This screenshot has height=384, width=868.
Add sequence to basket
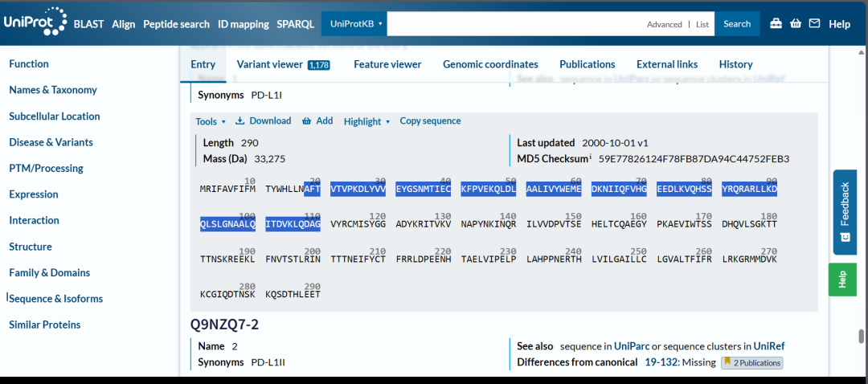coord(317,121)
